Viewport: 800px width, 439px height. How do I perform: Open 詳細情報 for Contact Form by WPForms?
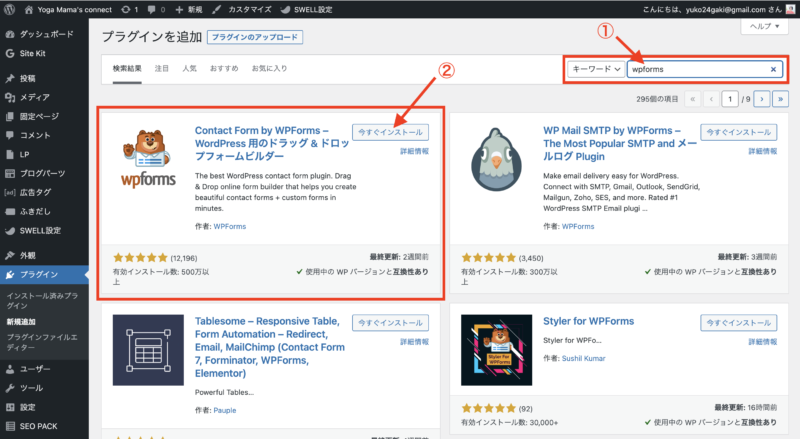pos(414,151)
